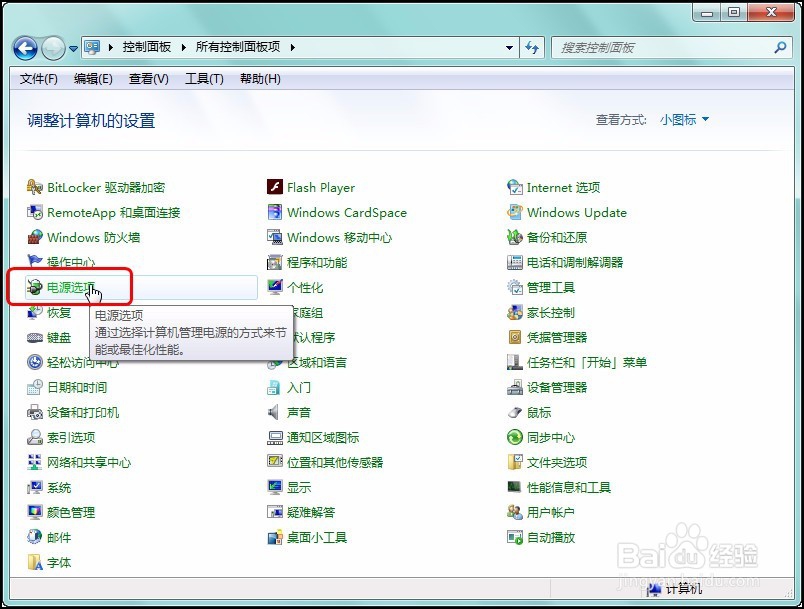Open Windows Update
Viewport: 804px width, 609px height.
point(577,212)
